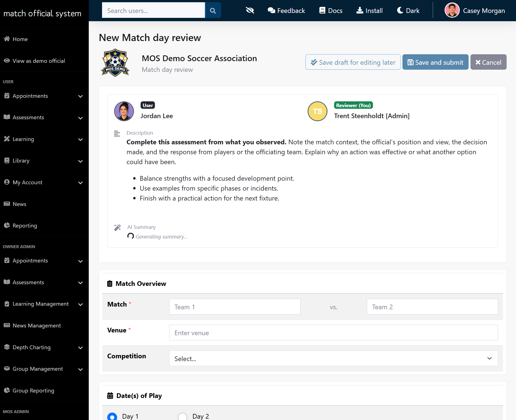Screen dimensions: 516x420
Task: Open the Competition select dropdown
Action: pos(334,359)
